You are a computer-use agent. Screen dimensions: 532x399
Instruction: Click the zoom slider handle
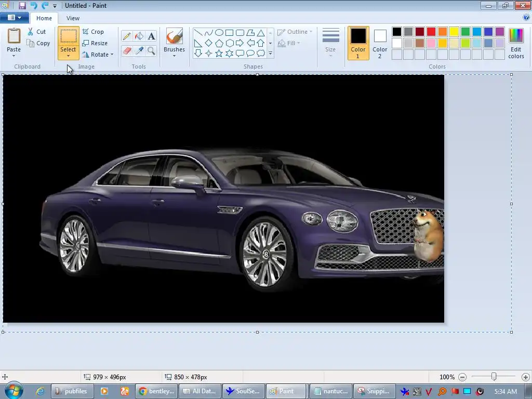tap(494, 377)
